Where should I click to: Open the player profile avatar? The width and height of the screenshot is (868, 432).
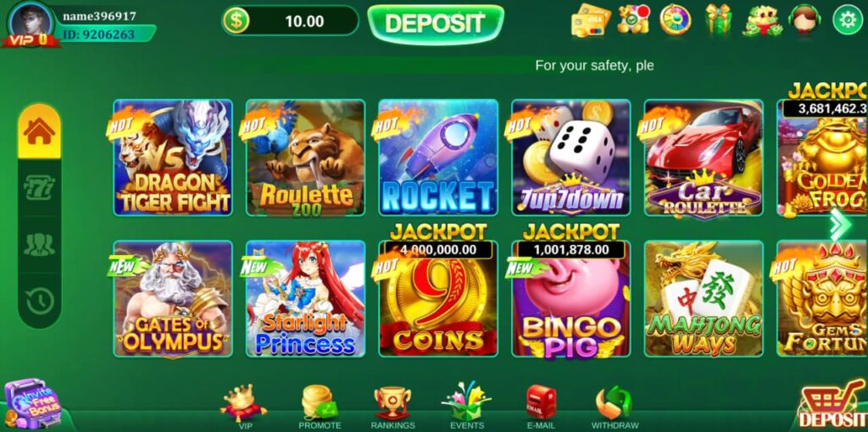tap(31, 23)
